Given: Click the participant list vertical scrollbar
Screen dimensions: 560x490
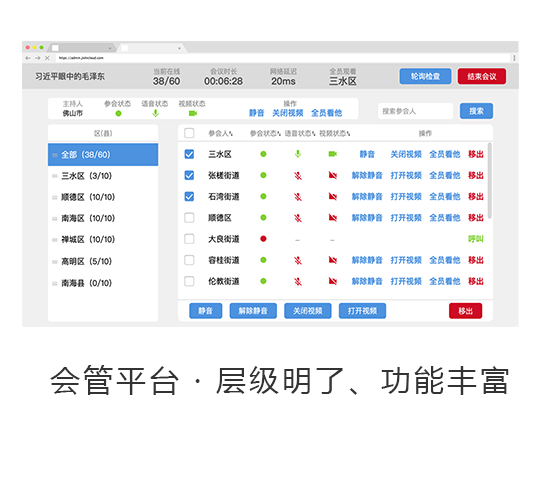Looking at the screenshot, I should tap(490, 180).
